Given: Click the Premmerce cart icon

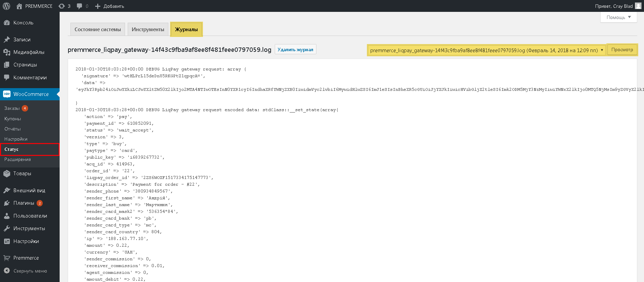Looking at the screenshot, I should [7, 258].
